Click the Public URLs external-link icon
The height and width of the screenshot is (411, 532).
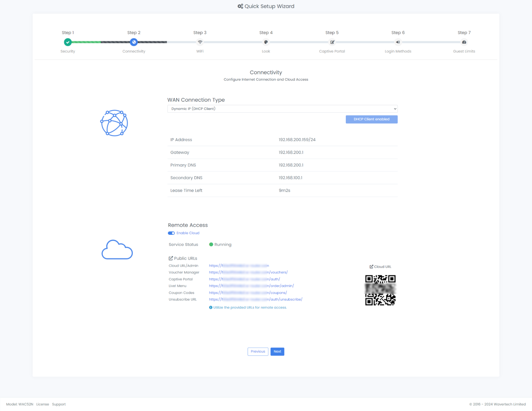(x=171, y=258)
